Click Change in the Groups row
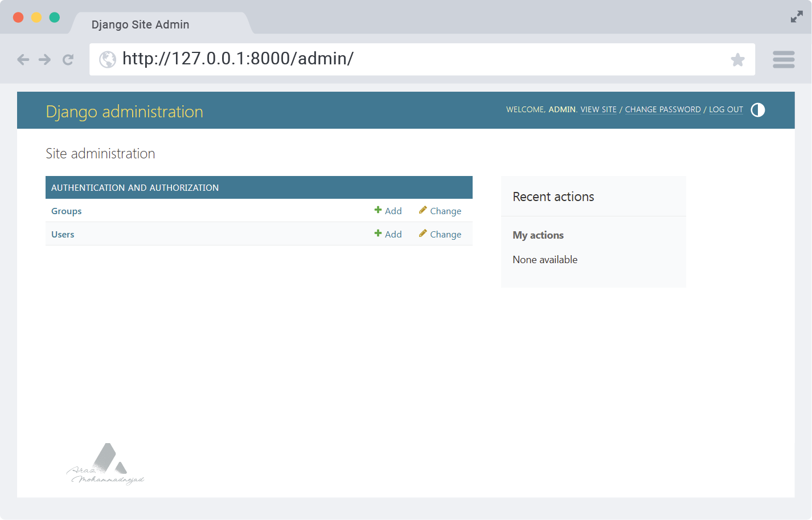812x520 pixels. click(440, 211)
